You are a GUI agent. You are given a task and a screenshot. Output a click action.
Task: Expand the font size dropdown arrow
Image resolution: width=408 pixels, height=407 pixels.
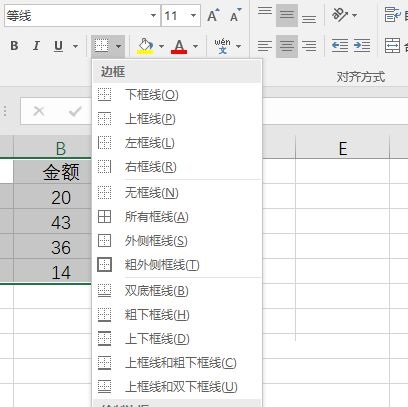click(193, 16)
